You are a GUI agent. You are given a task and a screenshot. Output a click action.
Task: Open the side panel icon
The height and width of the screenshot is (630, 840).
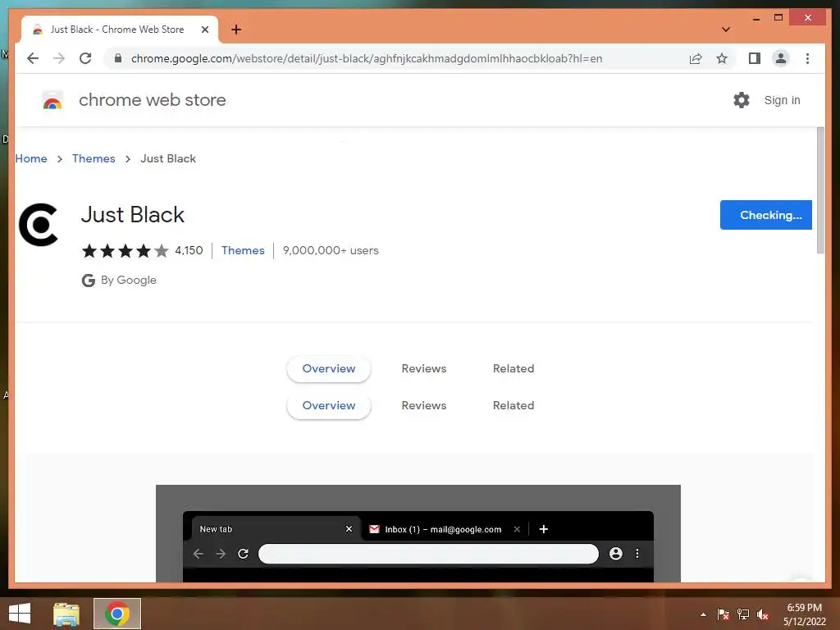(755, 58)
